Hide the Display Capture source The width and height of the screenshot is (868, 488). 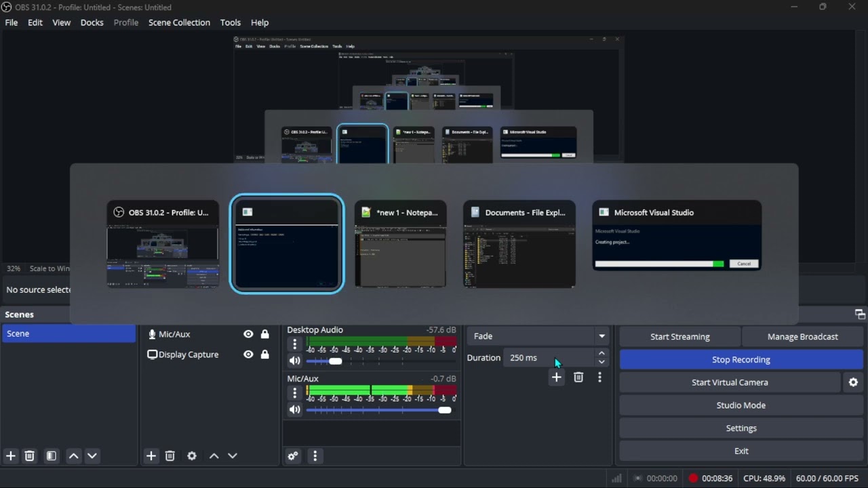coord(248,354)
